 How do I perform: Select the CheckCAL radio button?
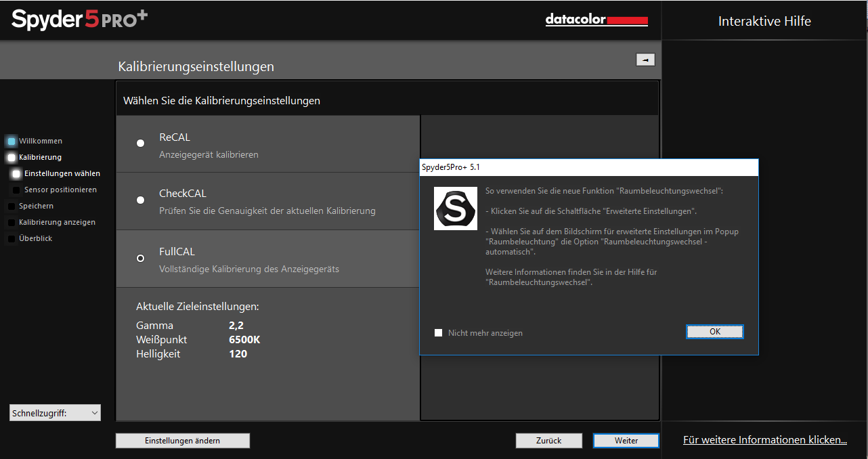(141, 200)
